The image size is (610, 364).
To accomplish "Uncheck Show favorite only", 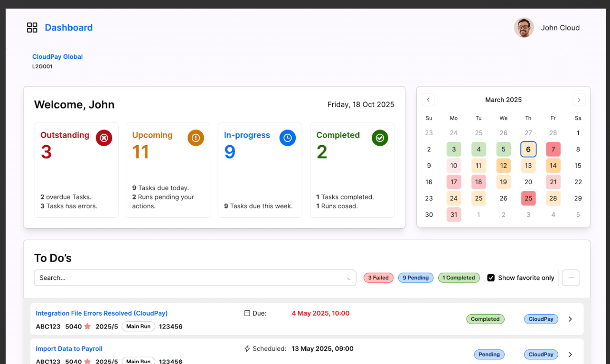I will tap(491, 278).
